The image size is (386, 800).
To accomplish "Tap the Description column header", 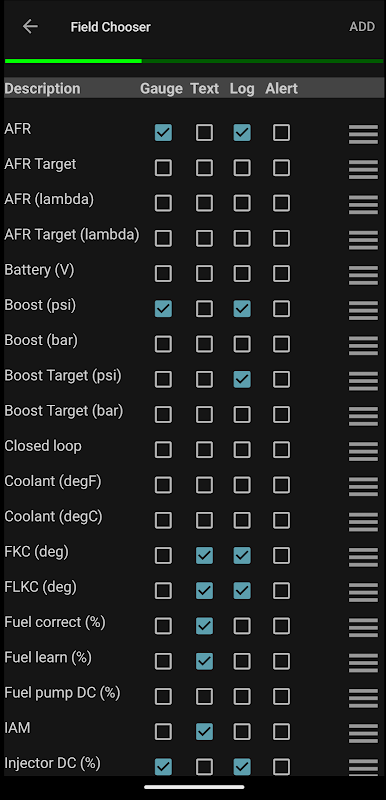I will click(42, 88).
